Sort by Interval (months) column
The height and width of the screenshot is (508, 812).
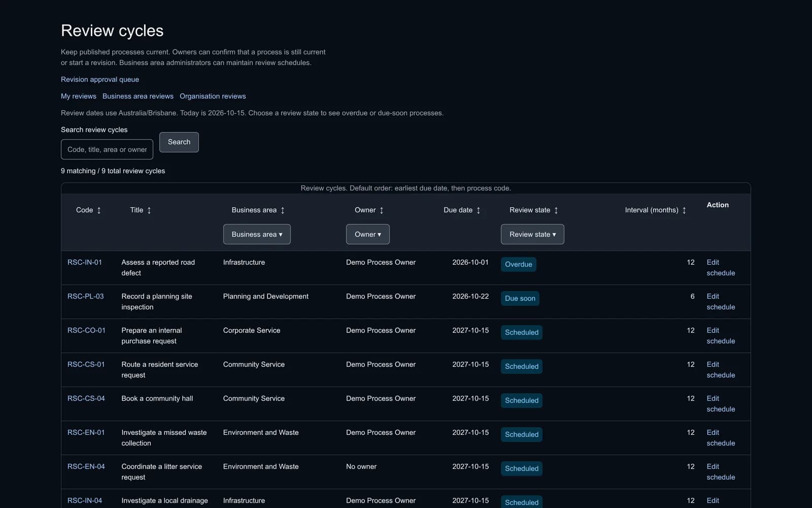[x=656, y=210]
